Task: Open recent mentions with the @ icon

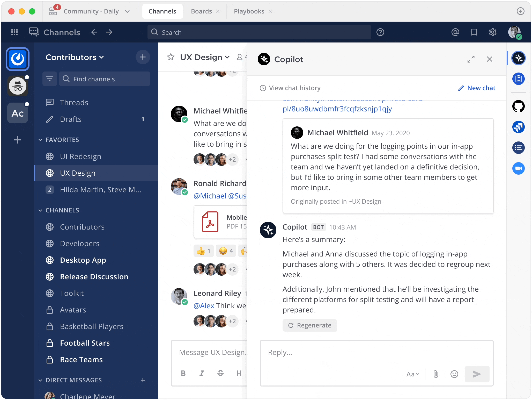Action: coord(455,32)
